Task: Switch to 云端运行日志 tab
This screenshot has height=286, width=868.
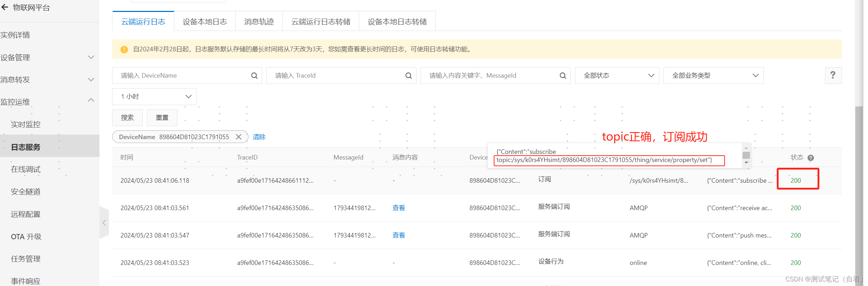Action: (143, 21)
